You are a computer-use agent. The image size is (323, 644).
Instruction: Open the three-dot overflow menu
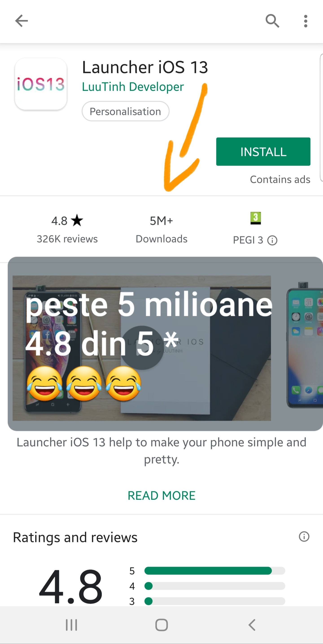(x=306, y=21)
